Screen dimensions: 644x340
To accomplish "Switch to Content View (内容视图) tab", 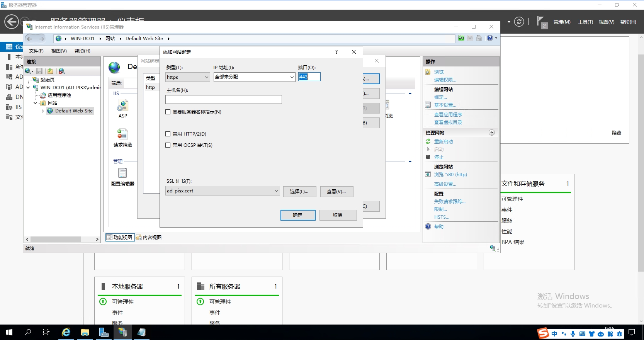I will tap(149, 238).
